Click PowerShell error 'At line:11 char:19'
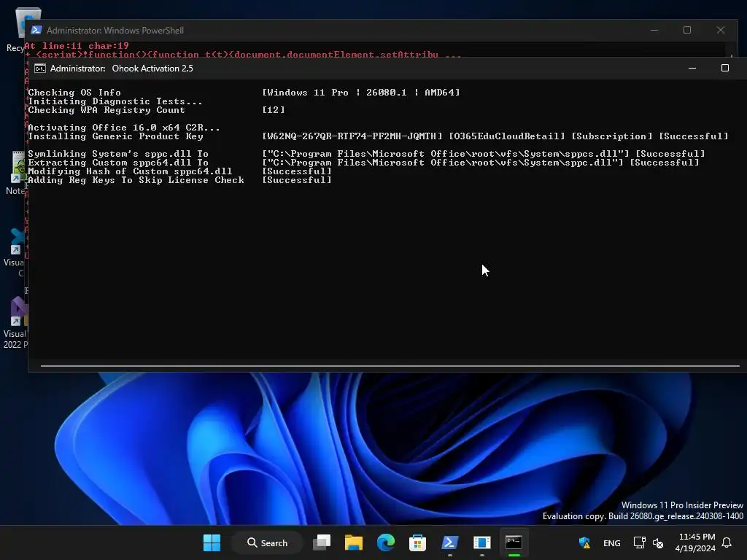Screen dimensions: 747x560 [76, 46]
